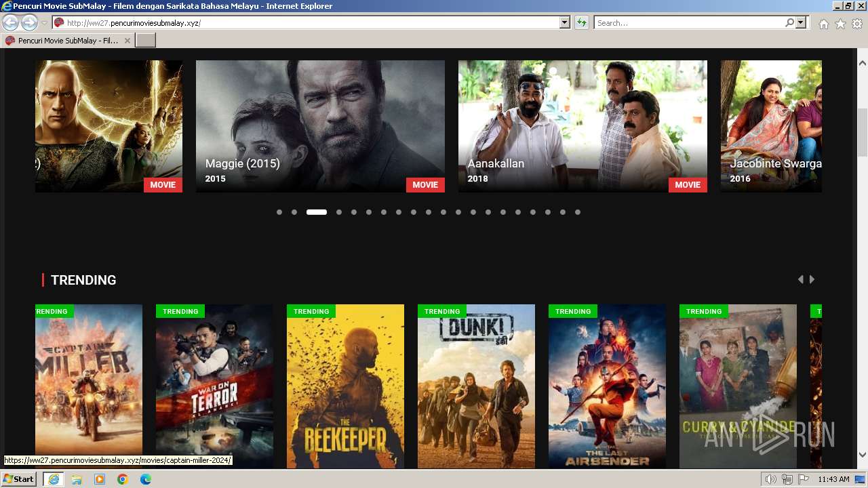The height and width of the screenshot is (488, 868).
Task: Open the search provider dropdown arrow
Action: 801,23
